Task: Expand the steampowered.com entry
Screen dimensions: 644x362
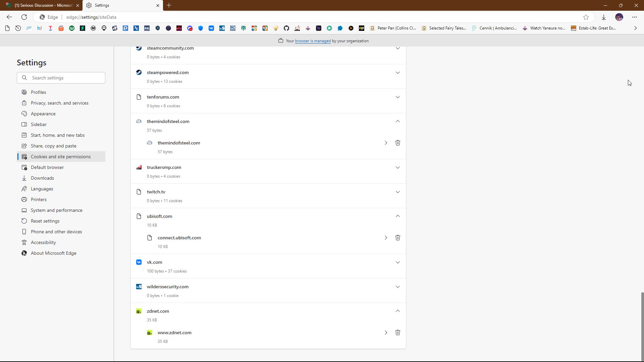Action: [x=397, y=73]
